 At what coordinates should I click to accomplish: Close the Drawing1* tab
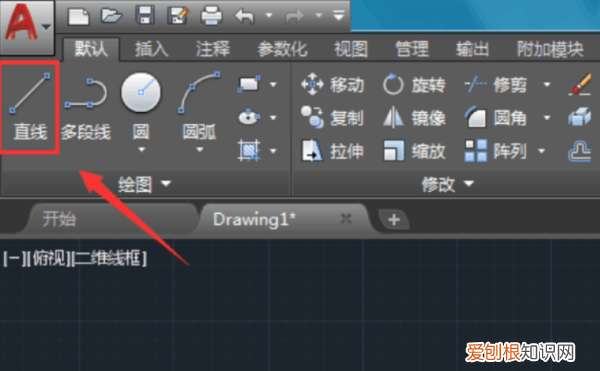[346, 219]
